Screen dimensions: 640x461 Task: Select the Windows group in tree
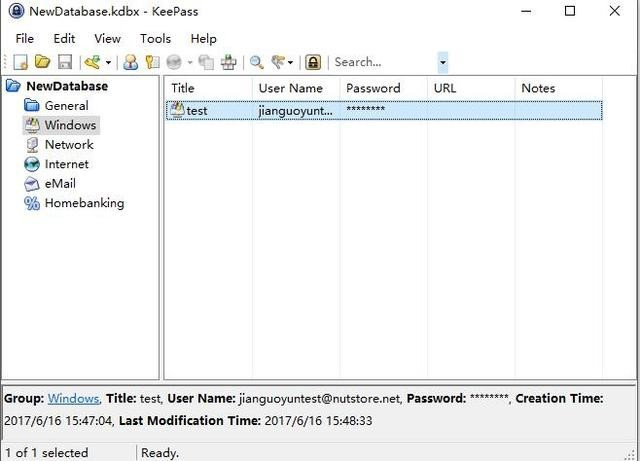click(x=70, y=125)
